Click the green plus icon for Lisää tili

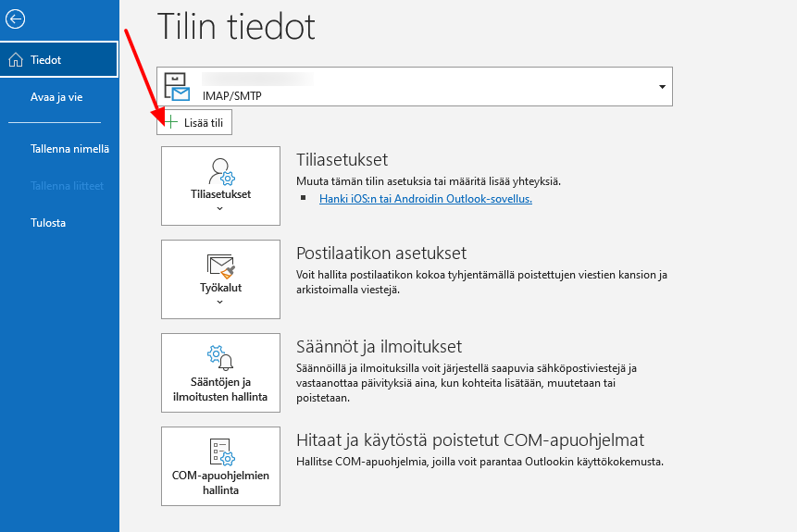pos(170,122)
